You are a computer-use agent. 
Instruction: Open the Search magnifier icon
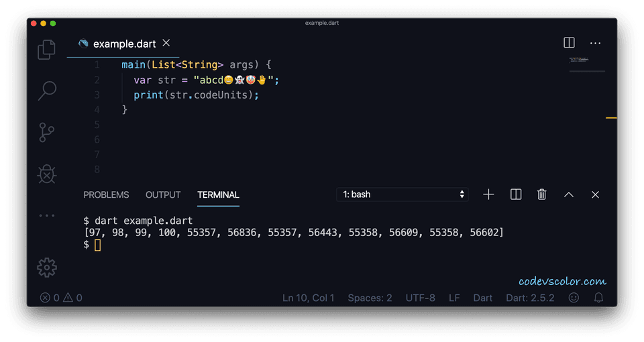click(47, 91)
